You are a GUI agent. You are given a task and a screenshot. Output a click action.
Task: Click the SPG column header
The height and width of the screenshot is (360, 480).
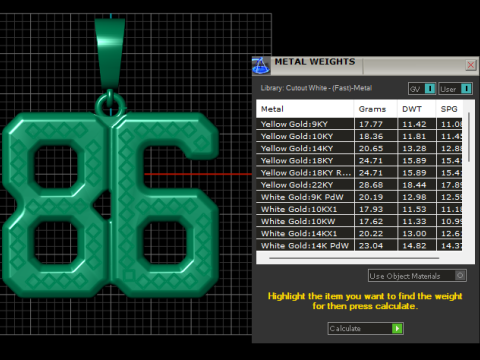click(x=449, y=109)
